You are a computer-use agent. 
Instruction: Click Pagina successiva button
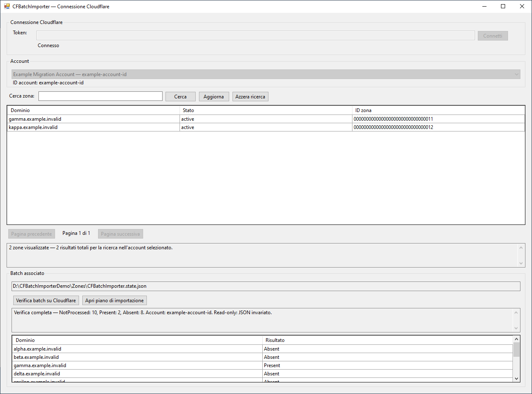pos(120,234)
